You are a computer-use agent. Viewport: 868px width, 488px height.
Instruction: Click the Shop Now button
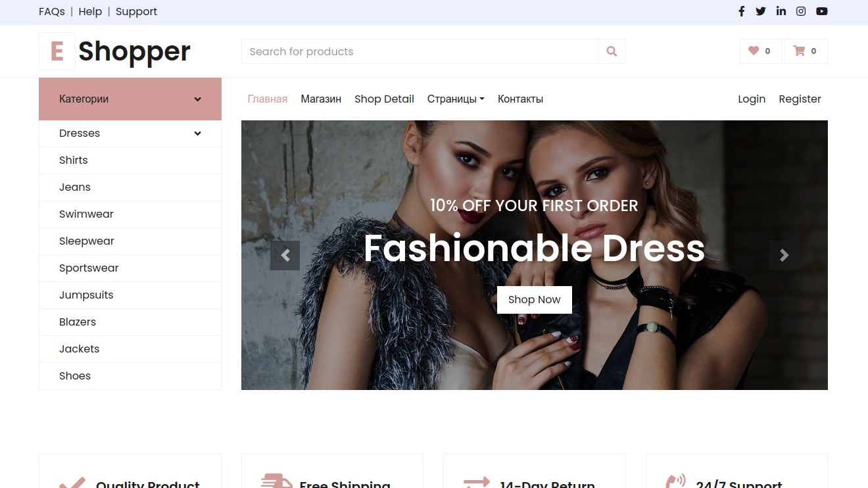tap(535, 300)
